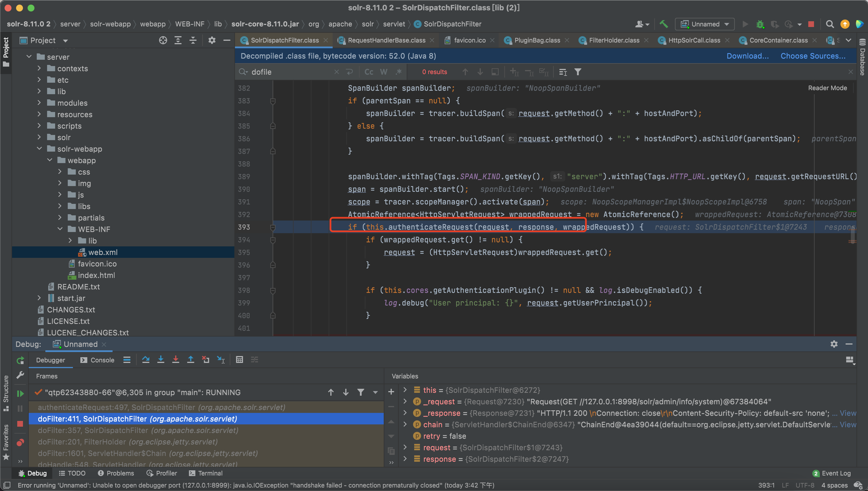This screenshot has width=868, height=491.
Task: Click Drop Frame icon in debugger toolbar
Action: (x=205, y=359)
